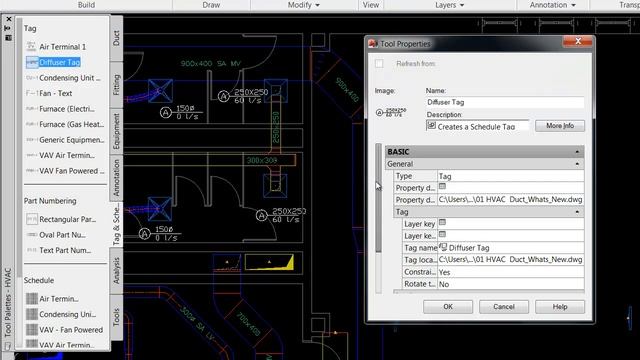Click the Name field with Diffuser Tag
Screen dimensions: 640x360
tap(504, 102)
